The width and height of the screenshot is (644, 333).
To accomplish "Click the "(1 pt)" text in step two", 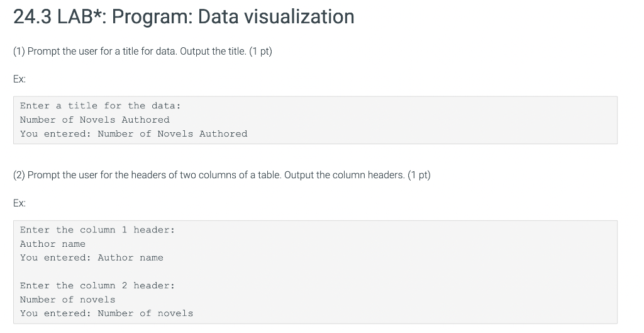I will (x=419, y=175).
